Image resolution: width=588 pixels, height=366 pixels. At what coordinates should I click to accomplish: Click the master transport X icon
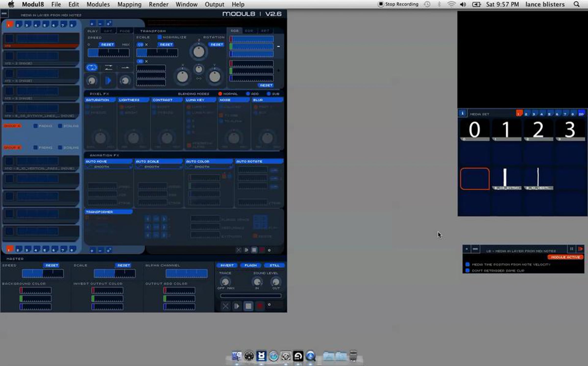[225, 306]
